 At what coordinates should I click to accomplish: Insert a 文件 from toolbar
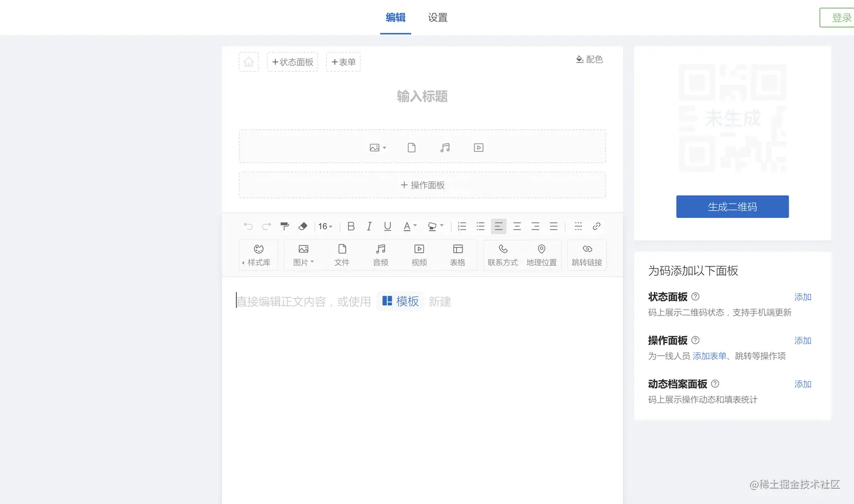pyautogui.click(x=342, y=255)
